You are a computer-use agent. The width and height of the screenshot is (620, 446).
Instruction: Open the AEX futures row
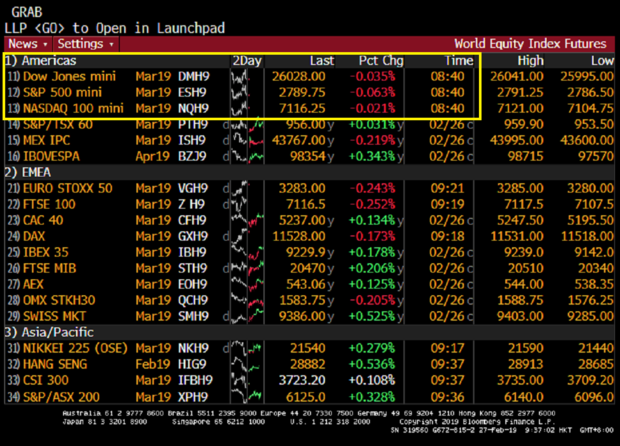tap(310, 284)
